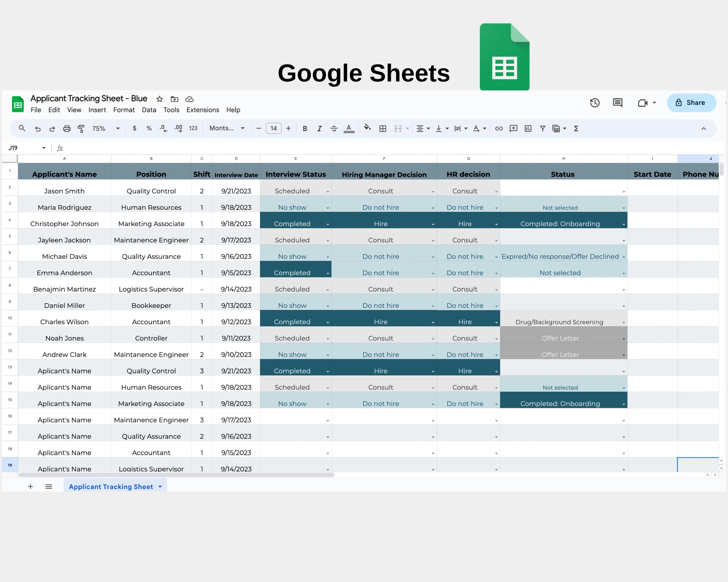
Task: Open the 75% zoom dropdown
Action: click(106, 129)
